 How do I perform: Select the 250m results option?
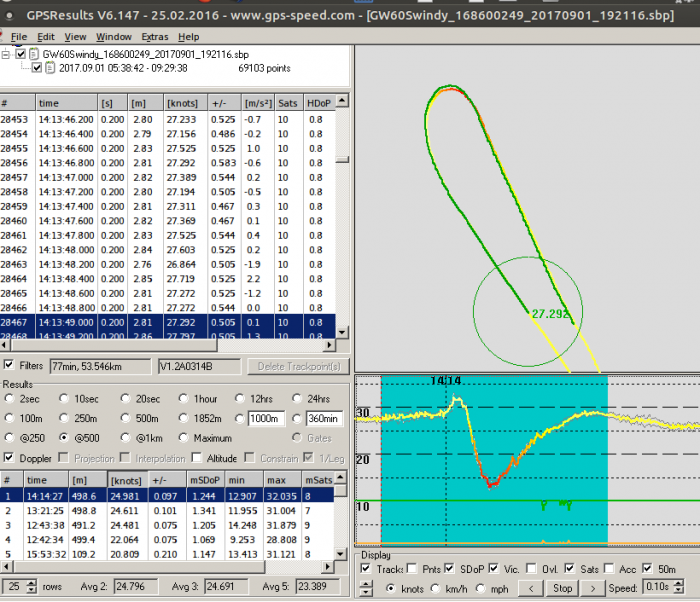(x=64, y=418)
